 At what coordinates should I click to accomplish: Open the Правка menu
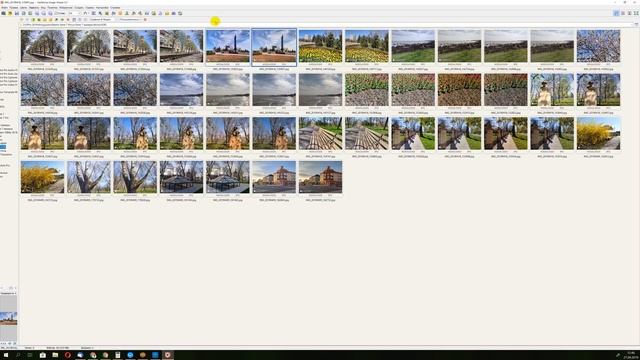[14, 8]
